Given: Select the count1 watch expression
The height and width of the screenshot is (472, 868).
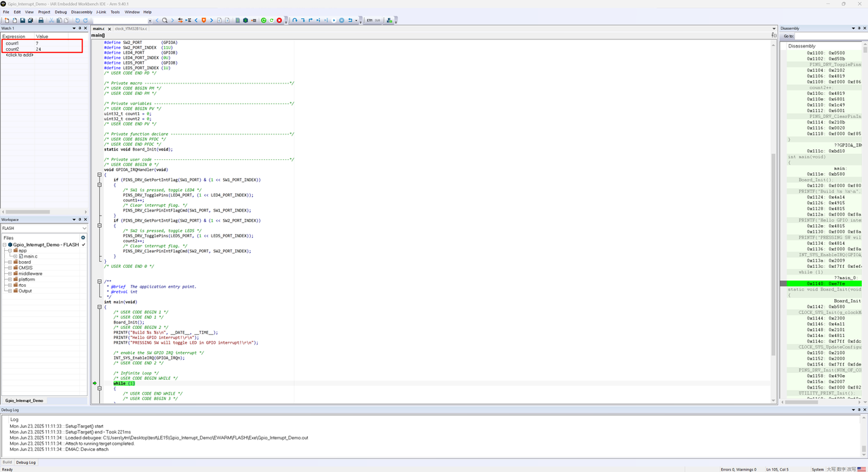Looking at the screenshot, I should click(x=12, y=43).
